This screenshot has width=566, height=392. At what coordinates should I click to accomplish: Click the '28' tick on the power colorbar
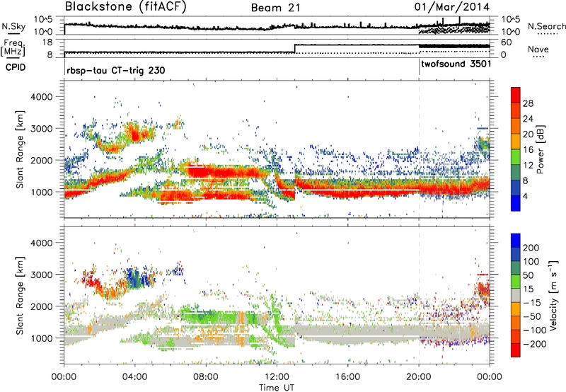[528, 103]
